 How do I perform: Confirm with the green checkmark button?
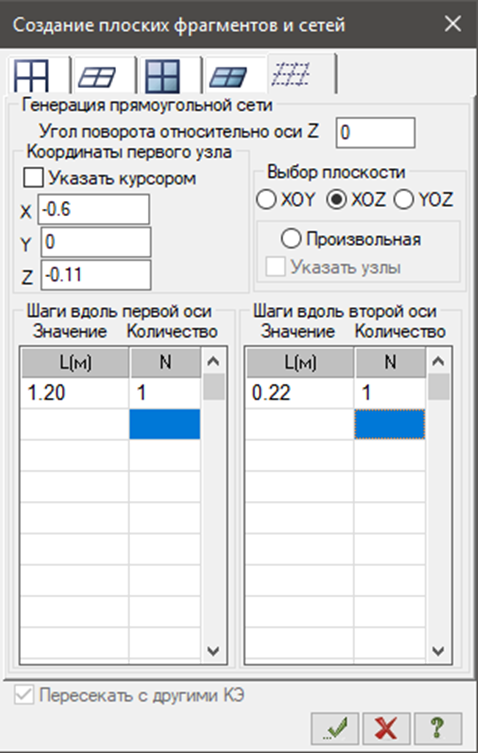(x=335, y=729)
